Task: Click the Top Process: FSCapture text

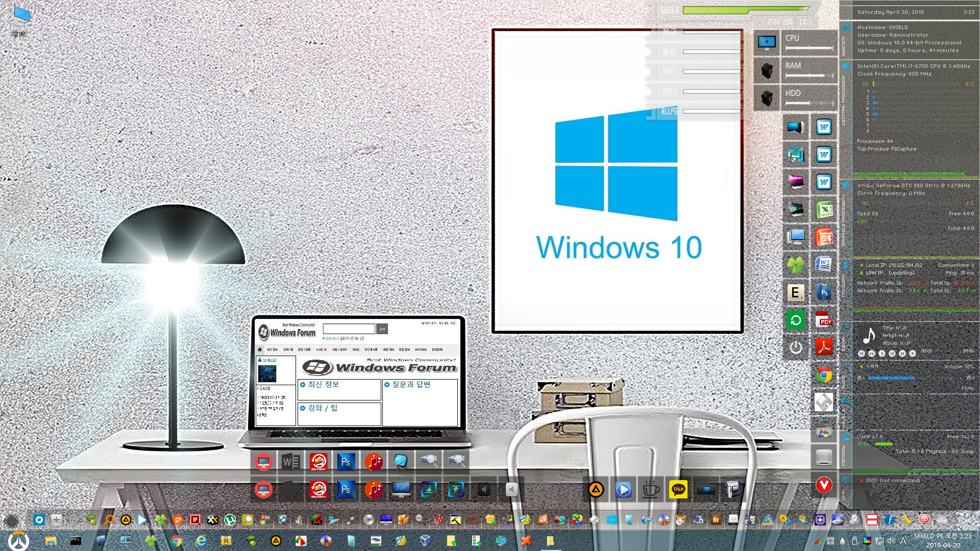Action: pos(887,149)
